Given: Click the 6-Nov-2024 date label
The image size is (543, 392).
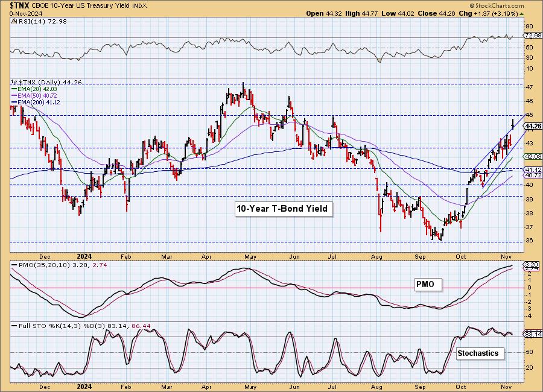Looking at the screenshot, I should tap(26, 13).
